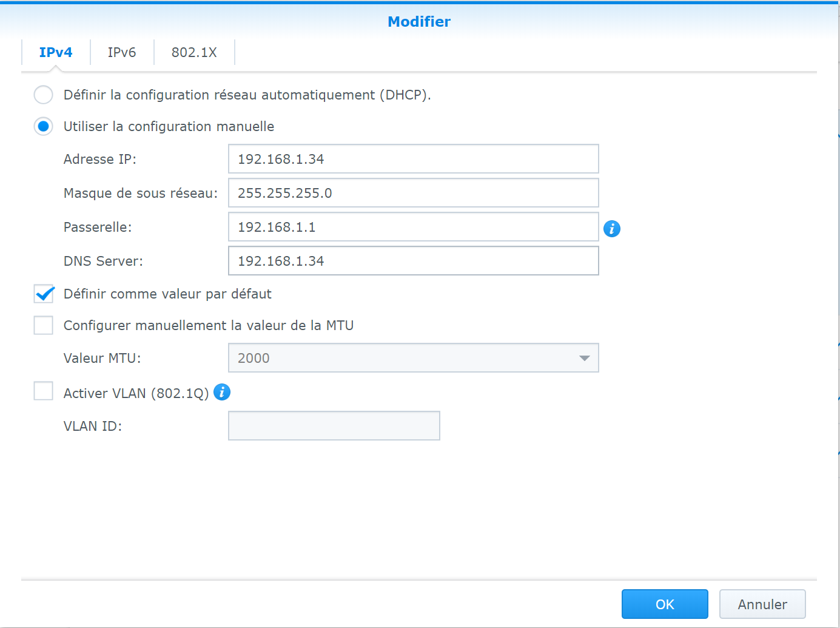Switch to the IPv6 tab
Viewport: 840px width, 628px height.
click(x=122, y=52)
